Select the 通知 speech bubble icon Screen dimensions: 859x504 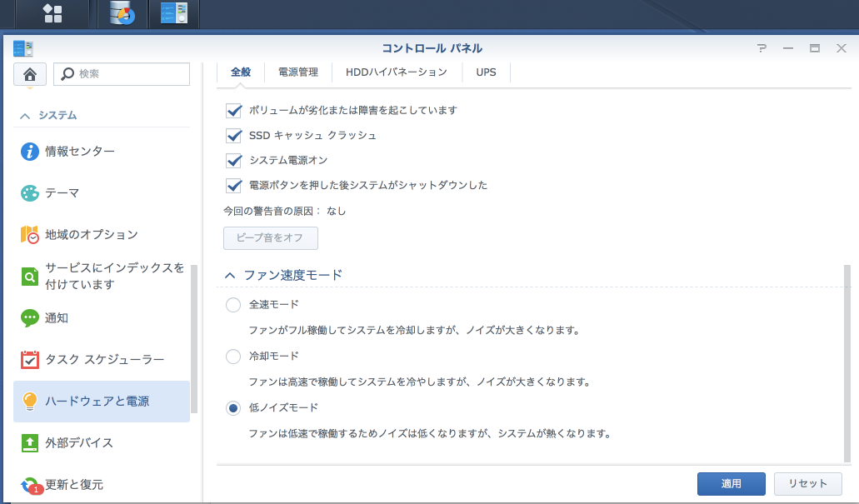tap(30, 318)
